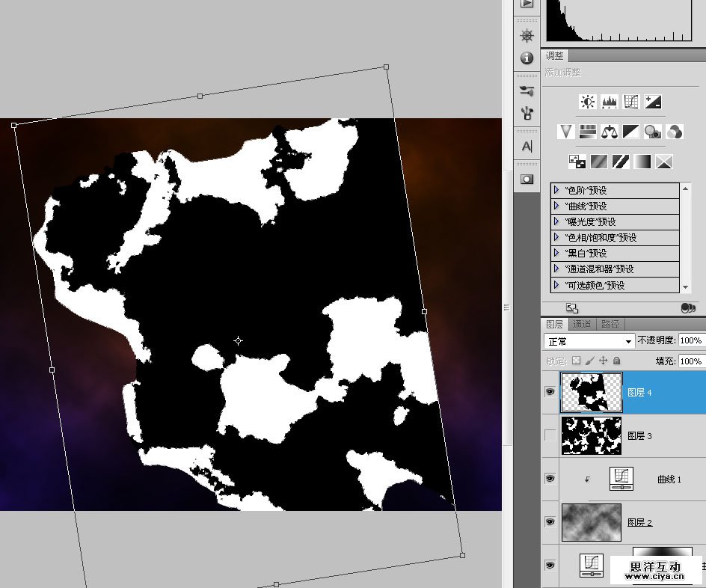Image resolution: width=706 pixels, height=588 pixels.
Task: Hide 图层 4 using its eye icon
Action: [550, 391]
